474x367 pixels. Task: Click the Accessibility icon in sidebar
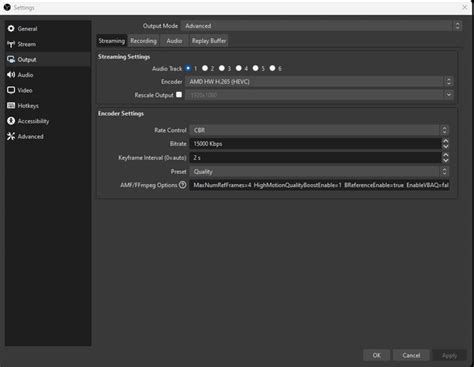[x=11, y=121]
